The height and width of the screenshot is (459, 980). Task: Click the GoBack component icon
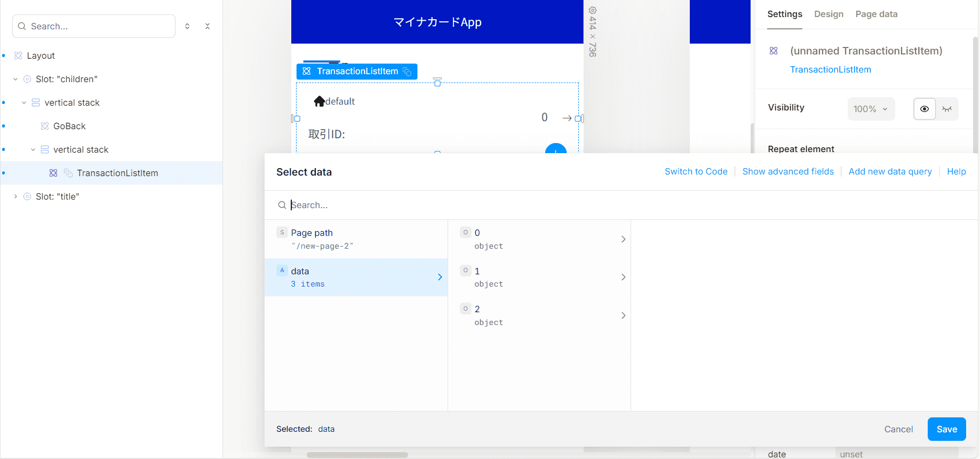[45, 126]
